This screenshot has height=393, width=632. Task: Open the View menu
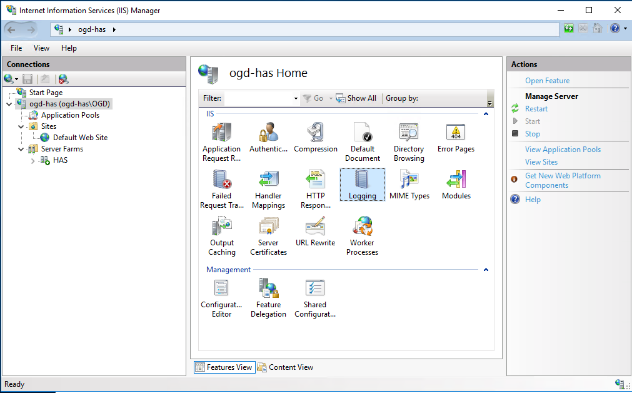(41, 48)
